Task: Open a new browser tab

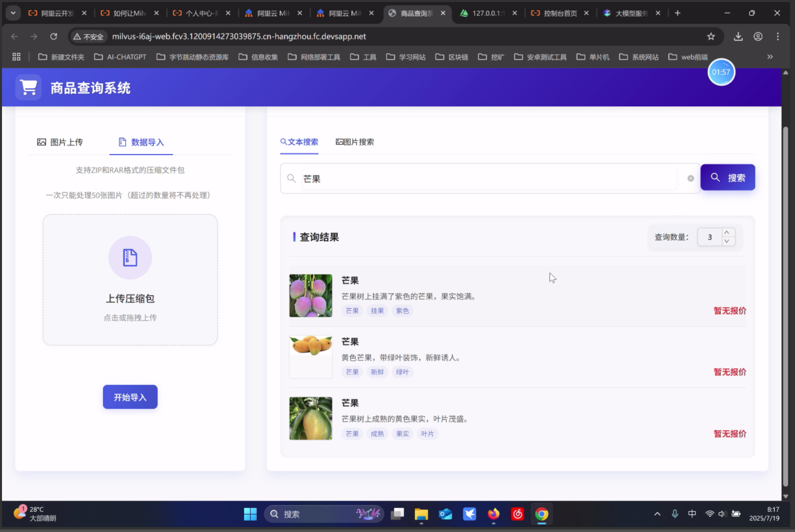Action: [x=677, y=13]
